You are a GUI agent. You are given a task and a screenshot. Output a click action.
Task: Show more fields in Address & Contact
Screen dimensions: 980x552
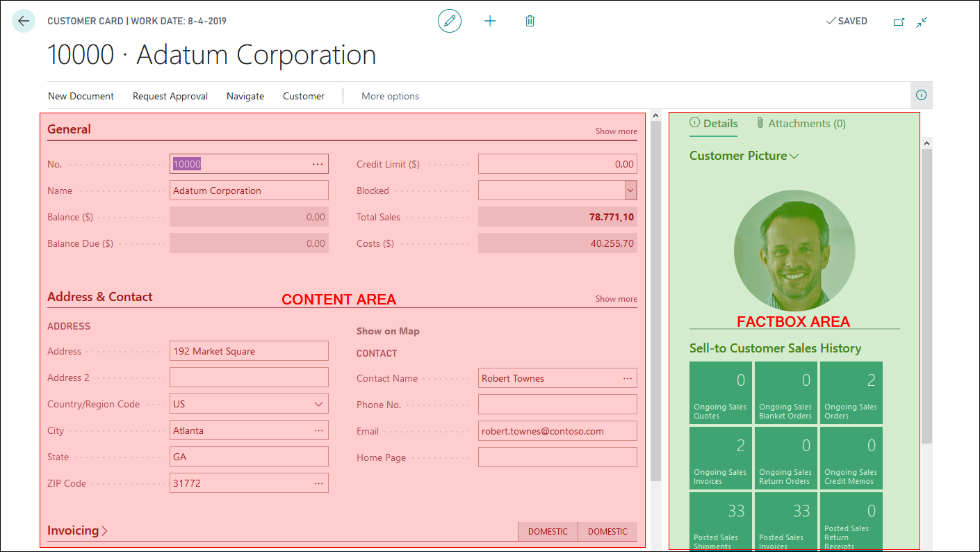pyautogui.click(x=616, y=299)
